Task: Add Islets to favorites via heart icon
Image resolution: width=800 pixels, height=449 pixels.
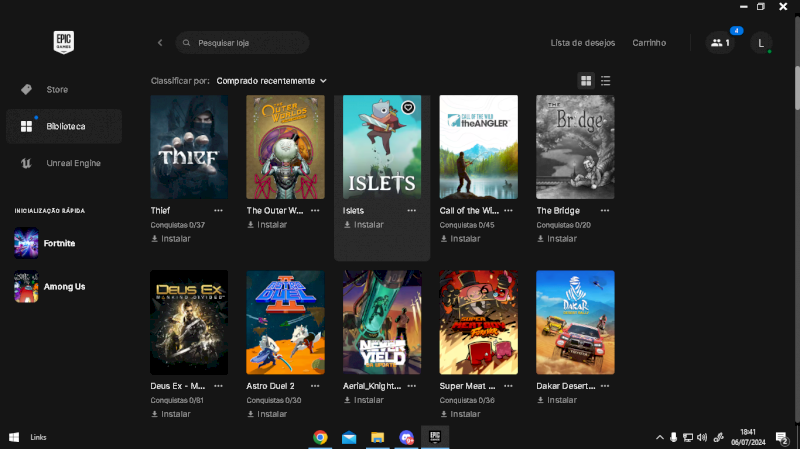Action: click(x=408, y=107)
